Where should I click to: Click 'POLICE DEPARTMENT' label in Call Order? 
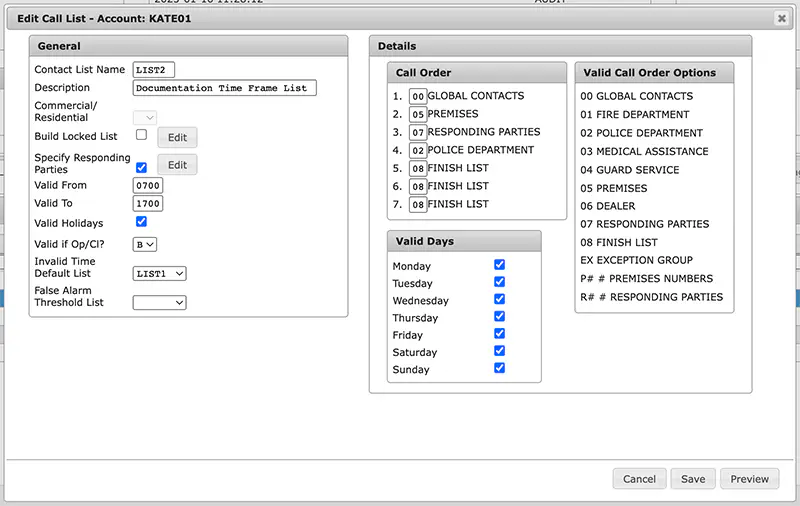click(x=481, y=150)
